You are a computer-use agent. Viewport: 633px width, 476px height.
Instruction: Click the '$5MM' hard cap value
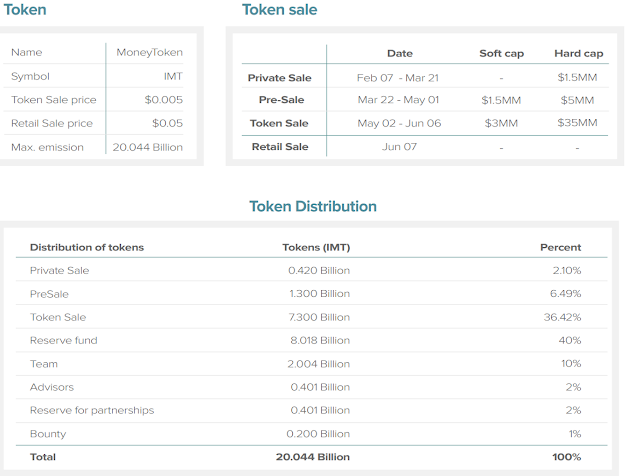click(577, 100)
